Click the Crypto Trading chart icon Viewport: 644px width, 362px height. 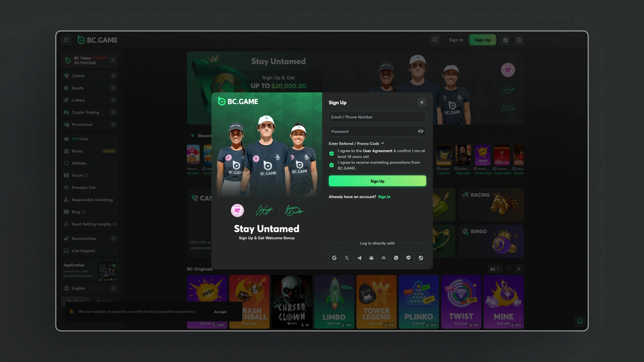coord(66,112)
